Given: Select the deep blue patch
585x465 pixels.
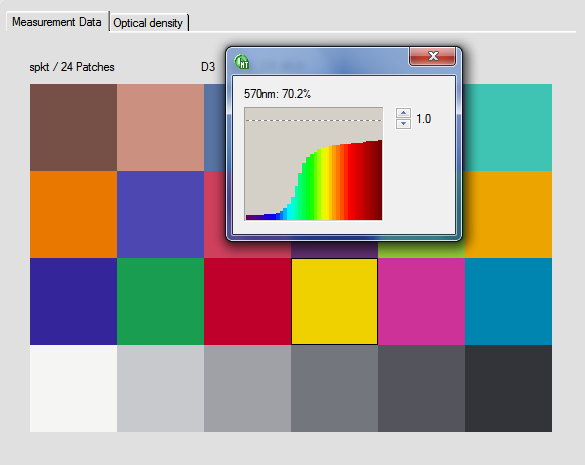Looking at the screenshot, I should pos(73,302).
